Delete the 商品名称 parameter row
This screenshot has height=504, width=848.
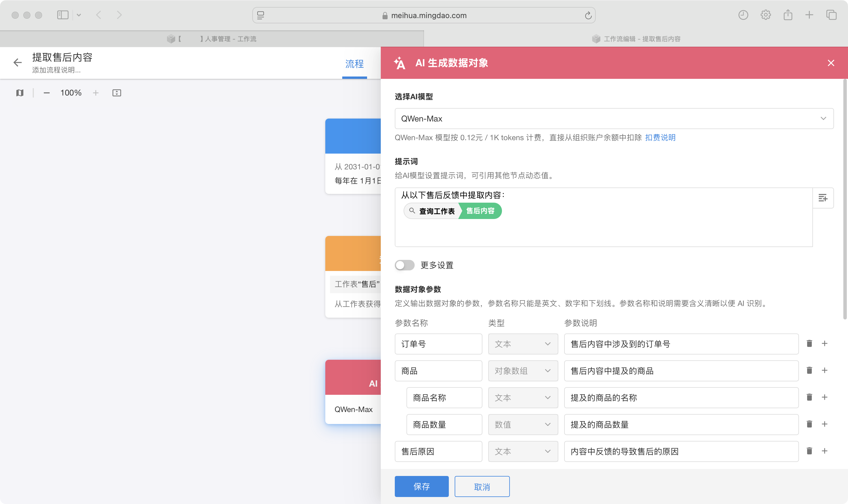[809, 397]
